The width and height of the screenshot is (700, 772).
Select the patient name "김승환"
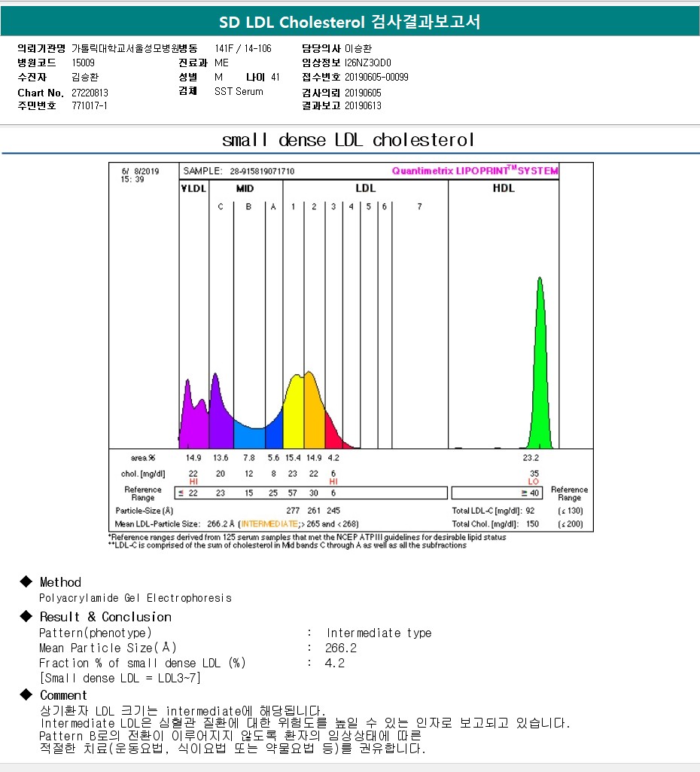(85, 77)
